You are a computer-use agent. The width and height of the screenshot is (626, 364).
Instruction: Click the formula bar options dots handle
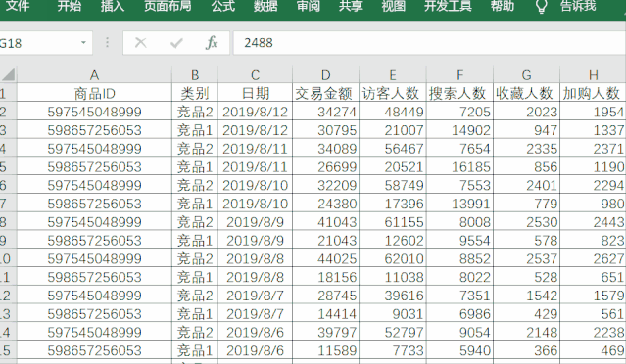point(107,43)
